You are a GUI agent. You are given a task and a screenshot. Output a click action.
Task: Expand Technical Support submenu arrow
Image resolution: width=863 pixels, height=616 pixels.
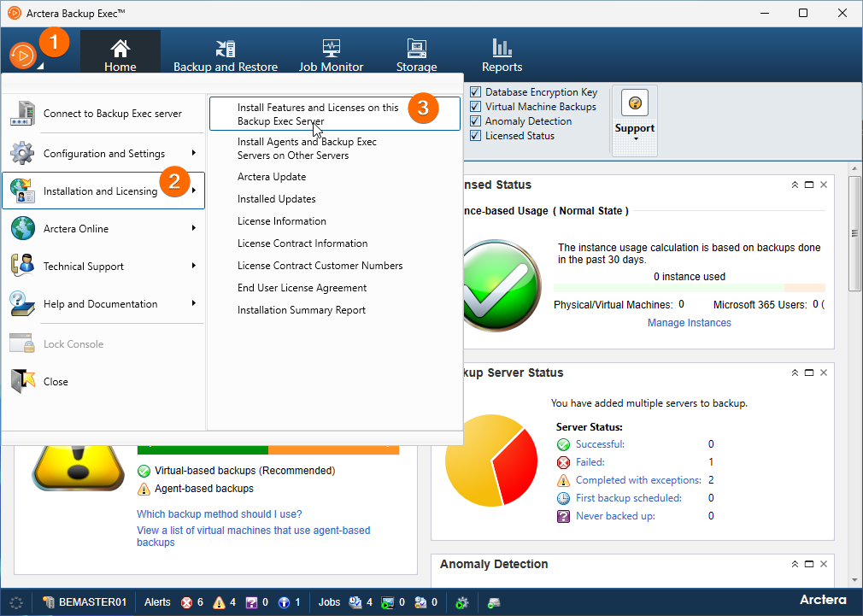(x=194, y=266)
